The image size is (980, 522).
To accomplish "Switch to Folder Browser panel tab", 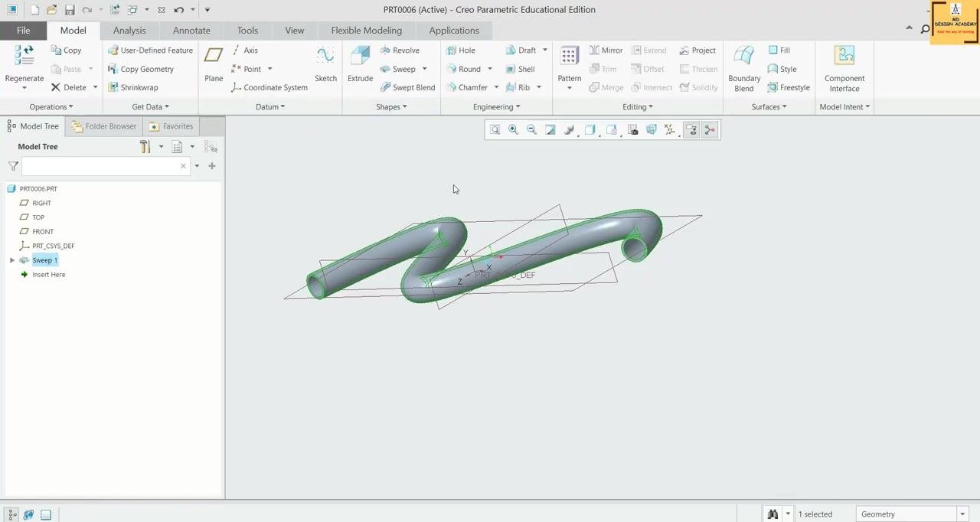I will coord(104,126).
